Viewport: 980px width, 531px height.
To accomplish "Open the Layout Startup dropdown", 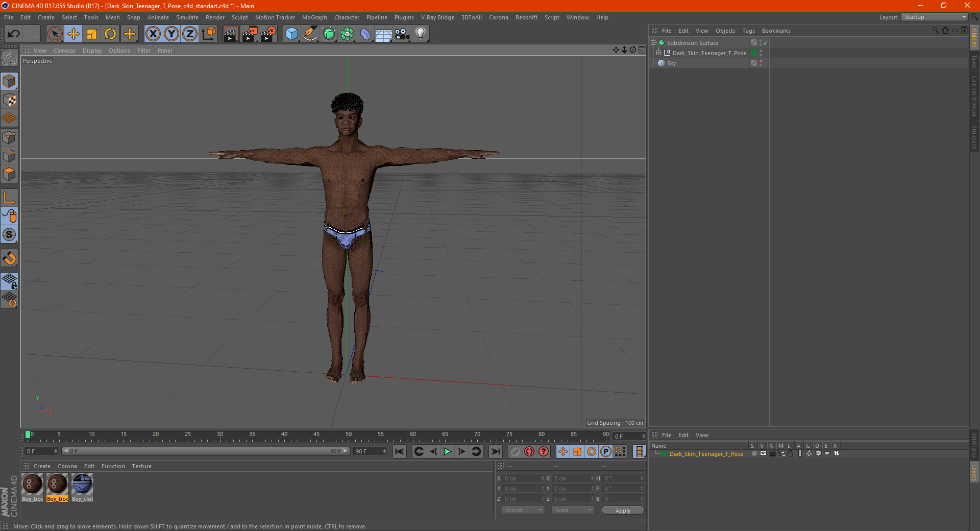I will click(x=935, y=17).
